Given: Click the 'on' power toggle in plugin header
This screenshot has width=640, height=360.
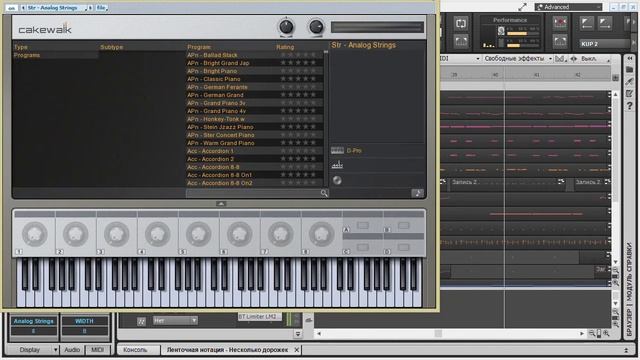Looking at the screenshot, I should pos(11,8).
